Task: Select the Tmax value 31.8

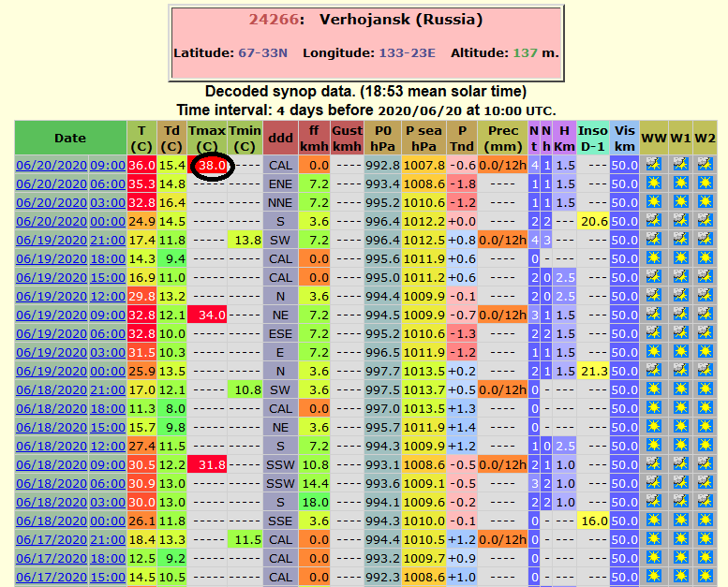Action: (x=212, y=464)
